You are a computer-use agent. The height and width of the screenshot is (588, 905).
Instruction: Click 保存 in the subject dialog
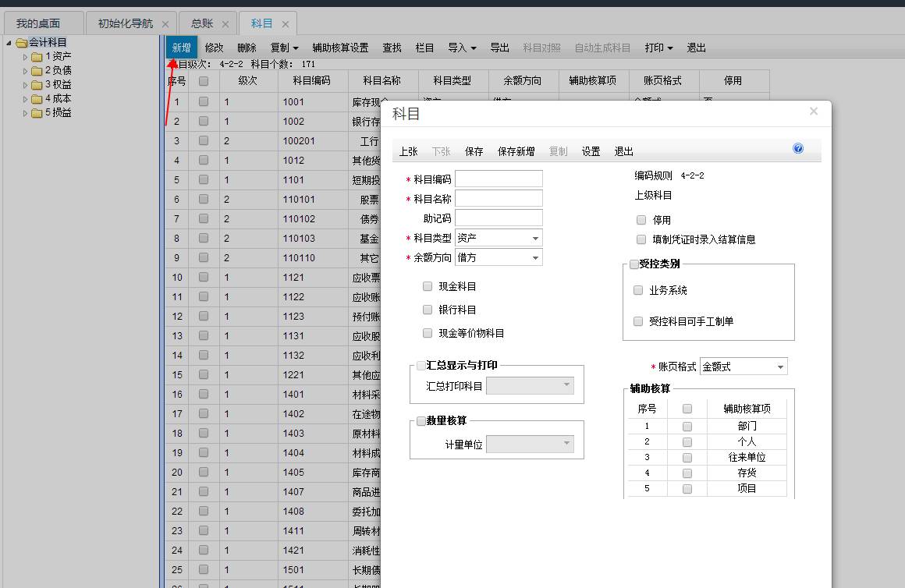[x=474, y=151]
